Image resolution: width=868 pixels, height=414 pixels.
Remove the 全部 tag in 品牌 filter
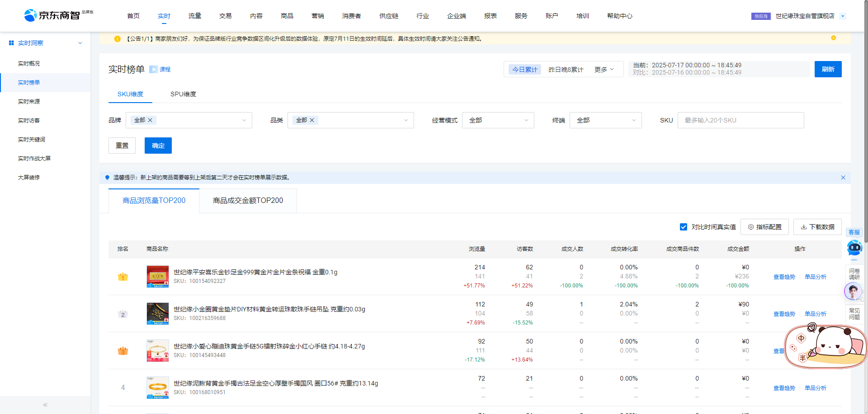click(x=150, y=120)
